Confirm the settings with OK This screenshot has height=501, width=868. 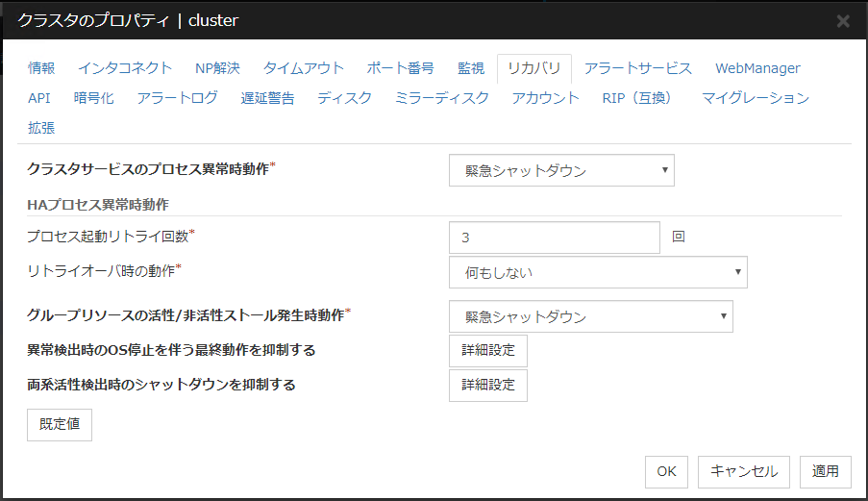(666, 471)
